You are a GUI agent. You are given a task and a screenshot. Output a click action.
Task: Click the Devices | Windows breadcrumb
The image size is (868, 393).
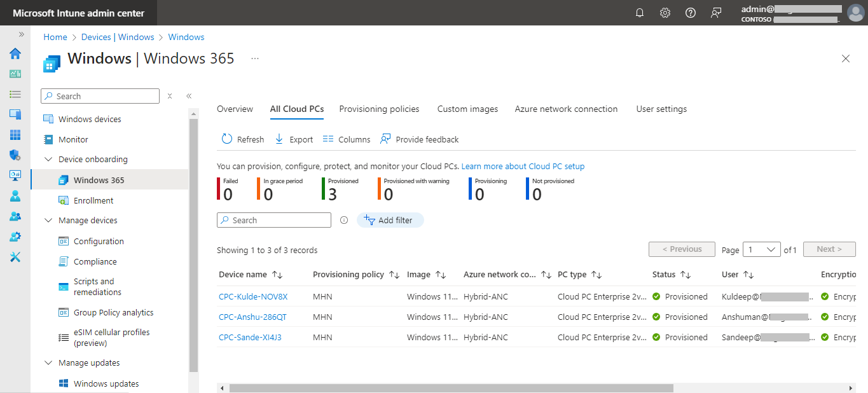pyautogui.click(x=118, y=37)
